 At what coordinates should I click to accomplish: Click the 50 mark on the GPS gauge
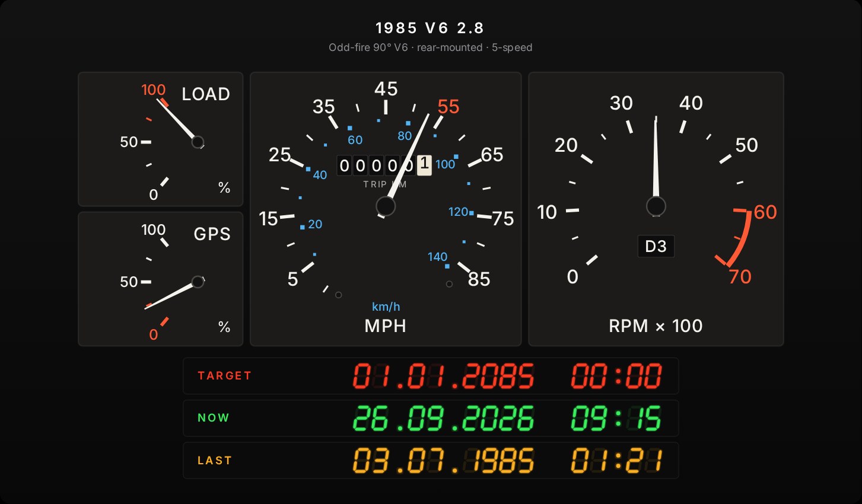click(129, 282)
